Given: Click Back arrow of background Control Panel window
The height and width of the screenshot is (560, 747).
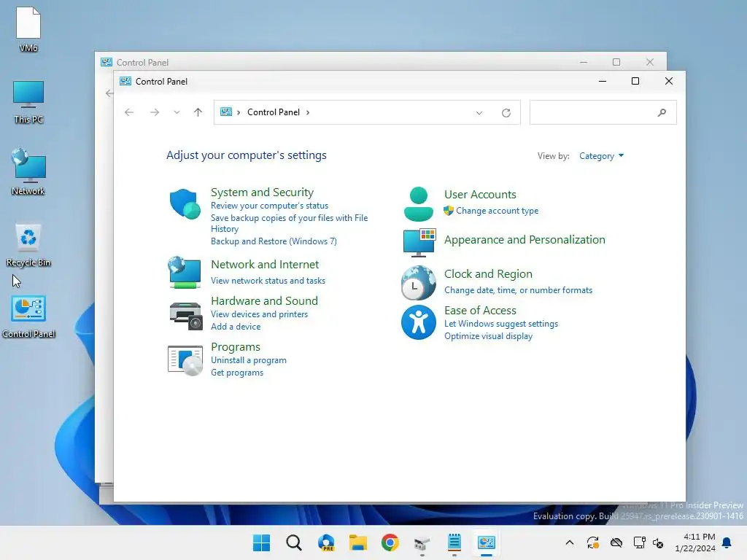Looking at the screenshot, I should 109,93.
